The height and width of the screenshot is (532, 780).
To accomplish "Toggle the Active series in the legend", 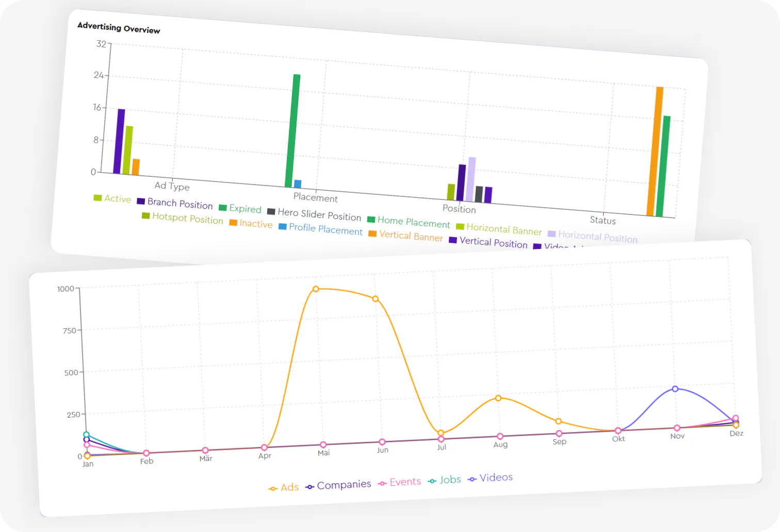I will point(112,198).
